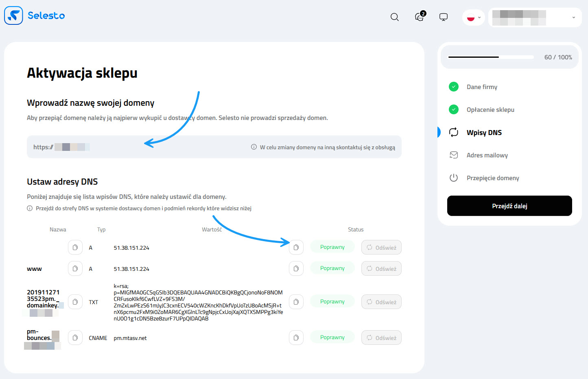
Task: Open chat messages with badge 2
Action: coord(419,17)
